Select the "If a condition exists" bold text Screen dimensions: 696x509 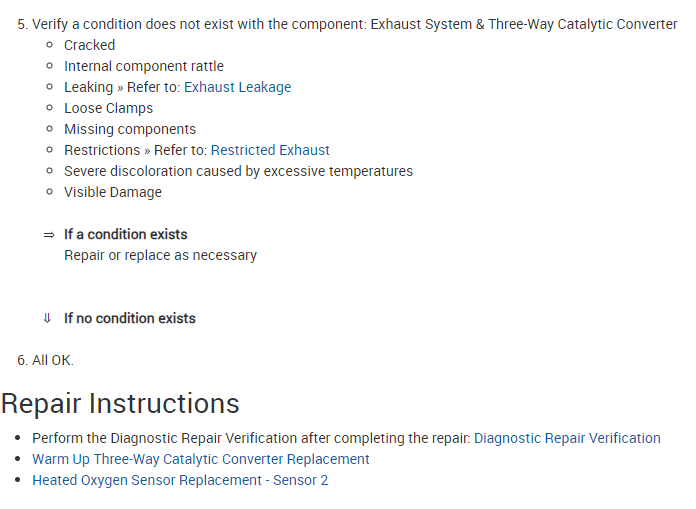pos(125,234)
